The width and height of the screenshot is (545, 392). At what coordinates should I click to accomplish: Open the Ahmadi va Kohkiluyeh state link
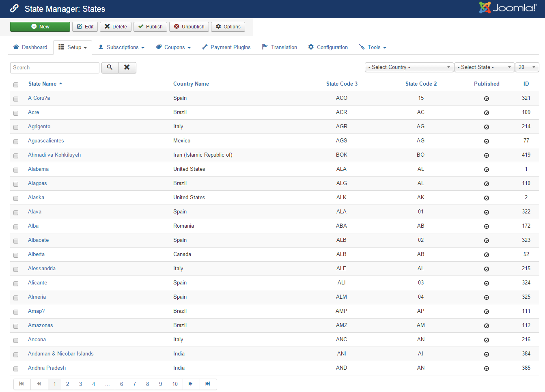tap(54, 155)
